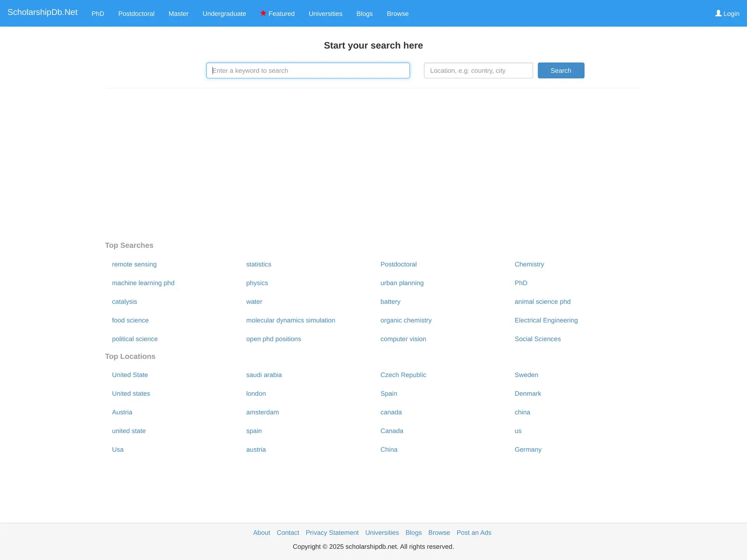The height and width of the screenshot is (560, 747).
Task: Select the 'london' location link
Action: point(256,393)
